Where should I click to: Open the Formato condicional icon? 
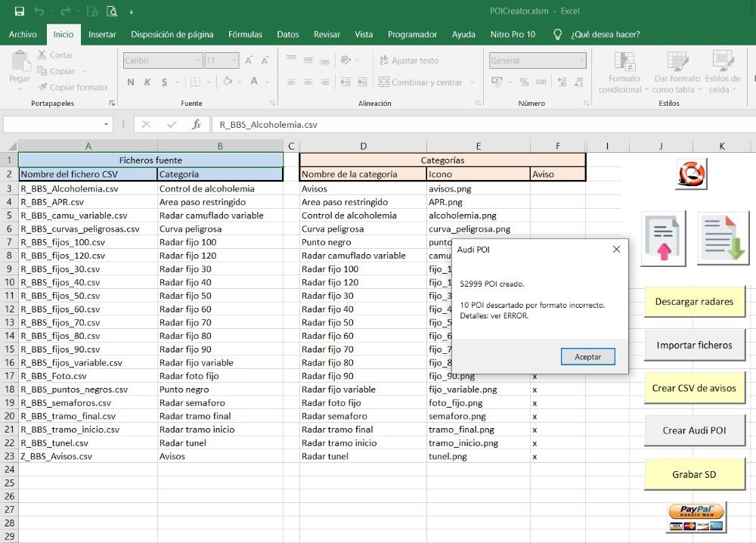[x=624, y=63]
